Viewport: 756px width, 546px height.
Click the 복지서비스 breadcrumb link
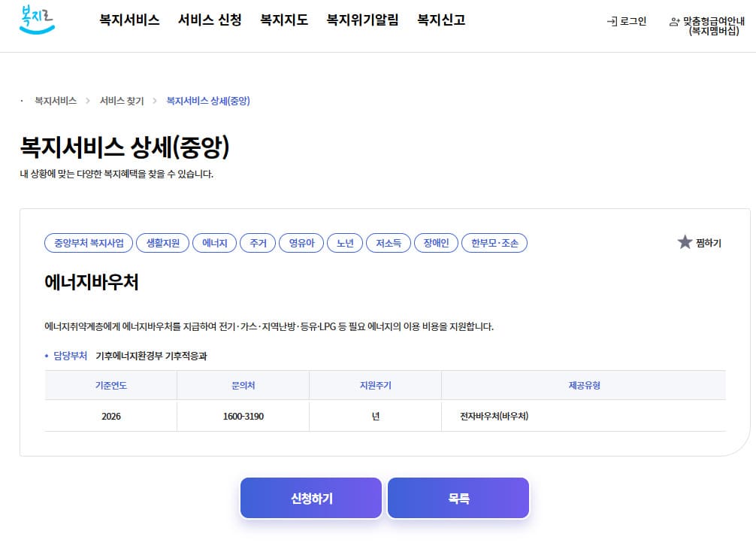pos(56,101)
